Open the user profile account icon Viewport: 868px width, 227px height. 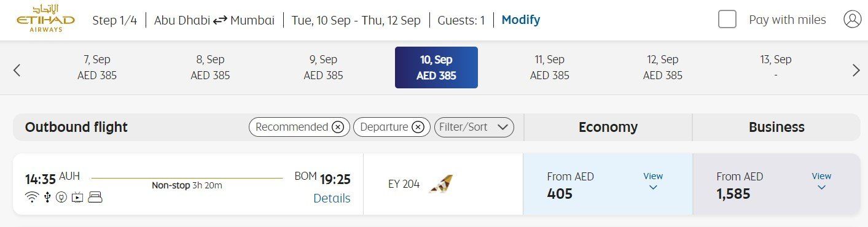[852, 20]
